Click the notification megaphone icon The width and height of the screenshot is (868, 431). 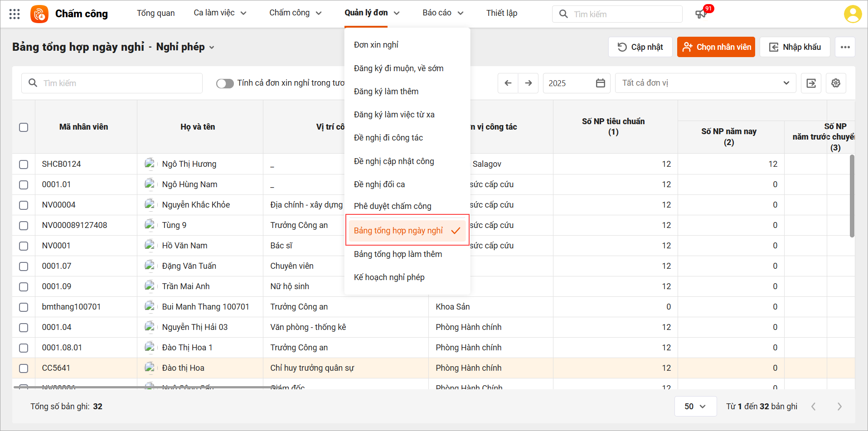click(701, 14)
